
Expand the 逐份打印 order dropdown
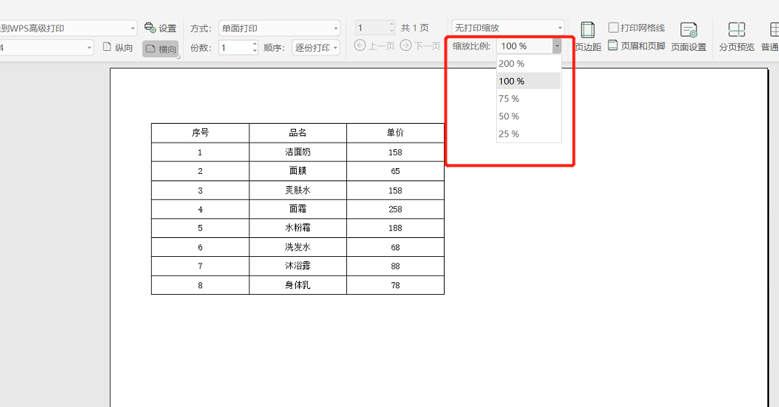point(316,48)
